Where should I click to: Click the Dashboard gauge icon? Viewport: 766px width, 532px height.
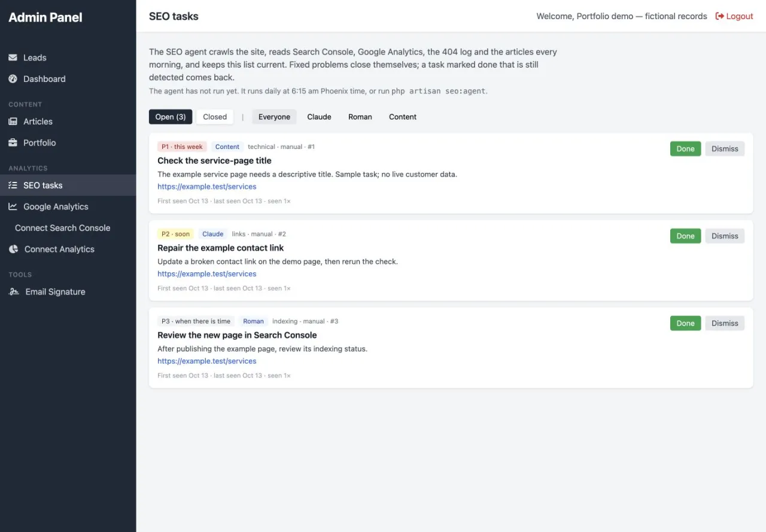13,79
